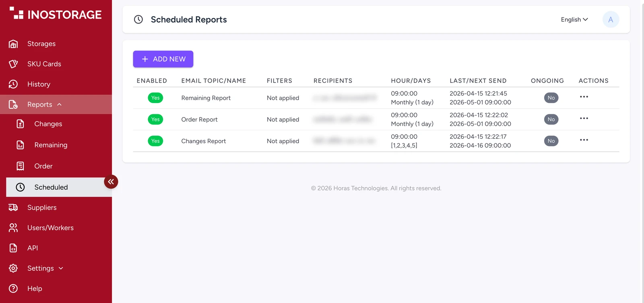Click the Changes report icon
Screen dimensions: 644x303
[20, 124]
